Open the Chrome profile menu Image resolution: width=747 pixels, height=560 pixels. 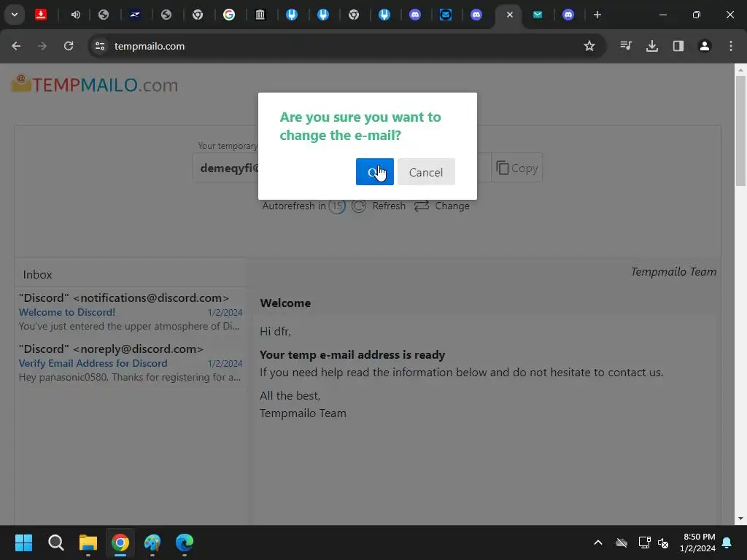(705, 46)
